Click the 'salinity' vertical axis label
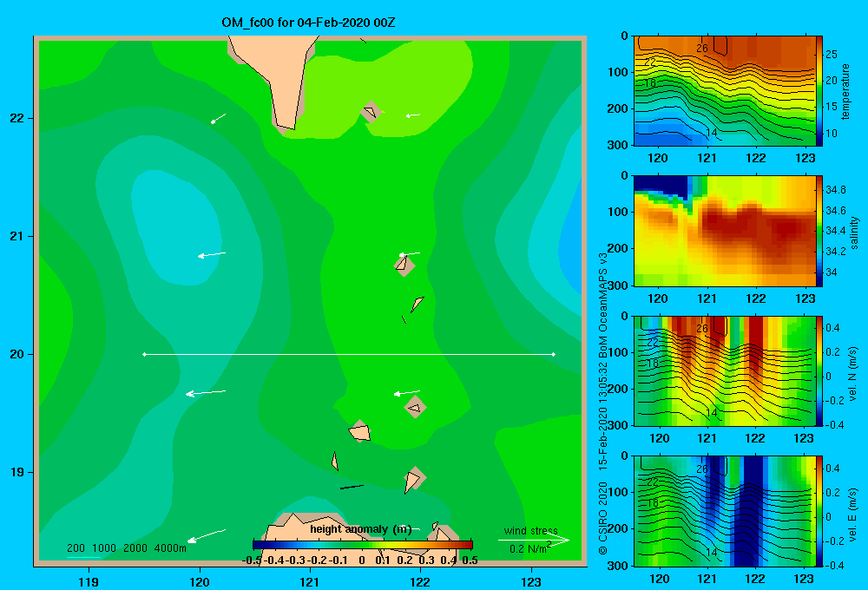 [x=854, y=233]
